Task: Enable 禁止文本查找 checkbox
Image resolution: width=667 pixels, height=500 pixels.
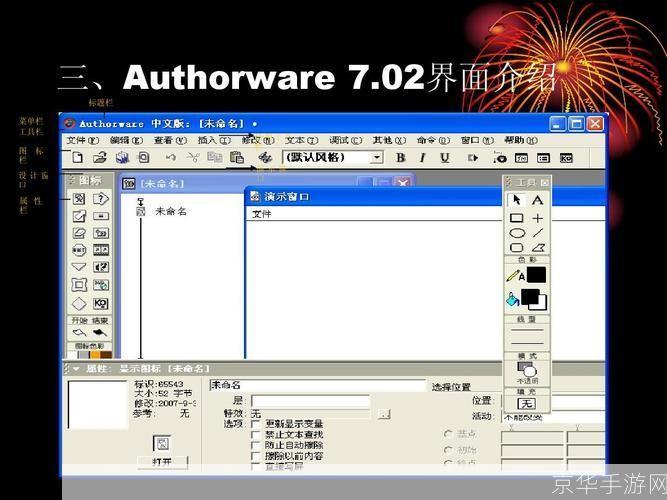Action: click(x=256, y=435)
